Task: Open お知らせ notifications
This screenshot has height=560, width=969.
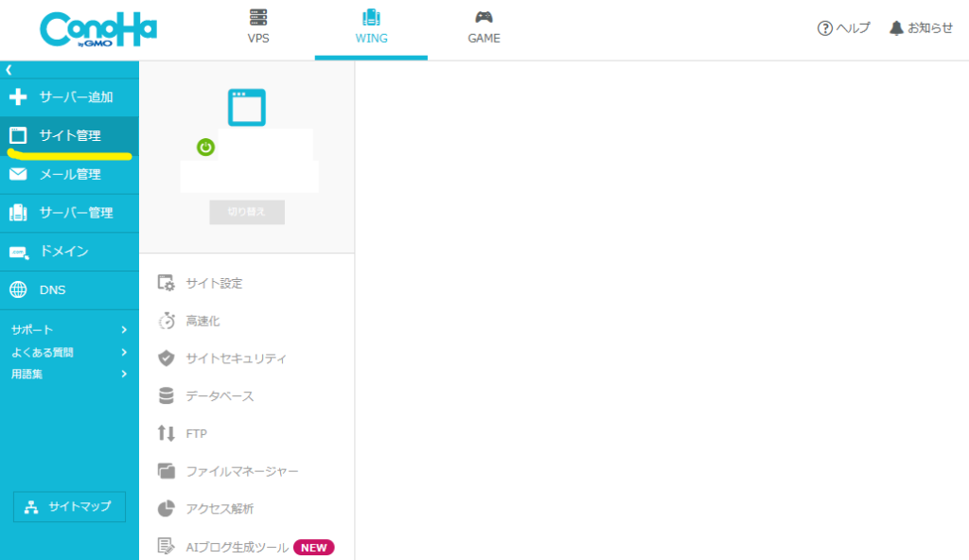Action: click(x=922, y=27)
